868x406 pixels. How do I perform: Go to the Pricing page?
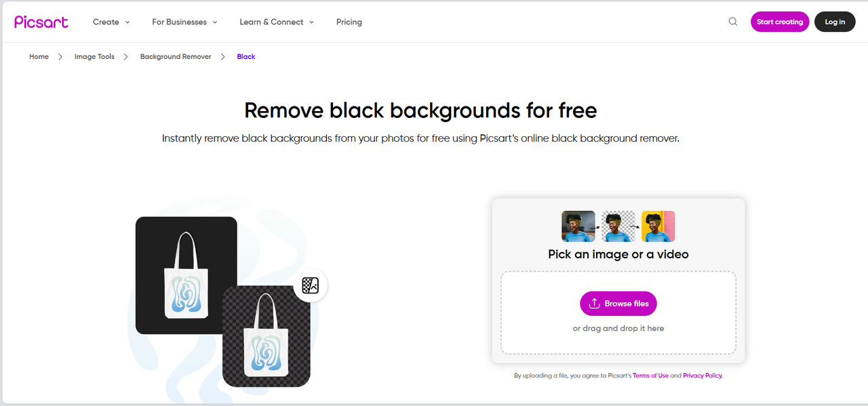click(x=349, y=22)
